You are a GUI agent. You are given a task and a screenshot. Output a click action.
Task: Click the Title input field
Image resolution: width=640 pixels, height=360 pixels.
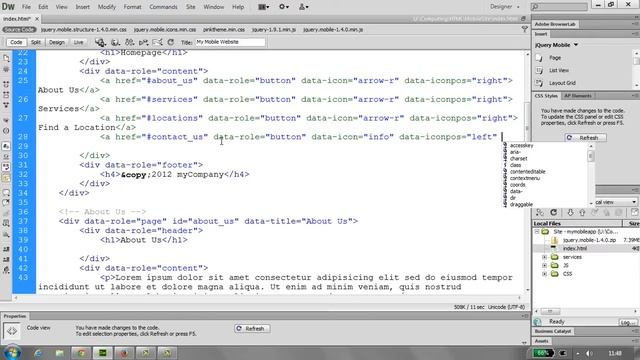[230, 42]
